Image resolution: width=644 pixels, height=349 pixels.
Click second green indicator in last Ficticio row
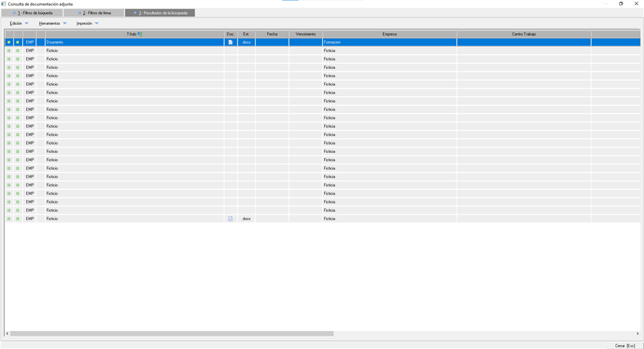tap(17, 219)
